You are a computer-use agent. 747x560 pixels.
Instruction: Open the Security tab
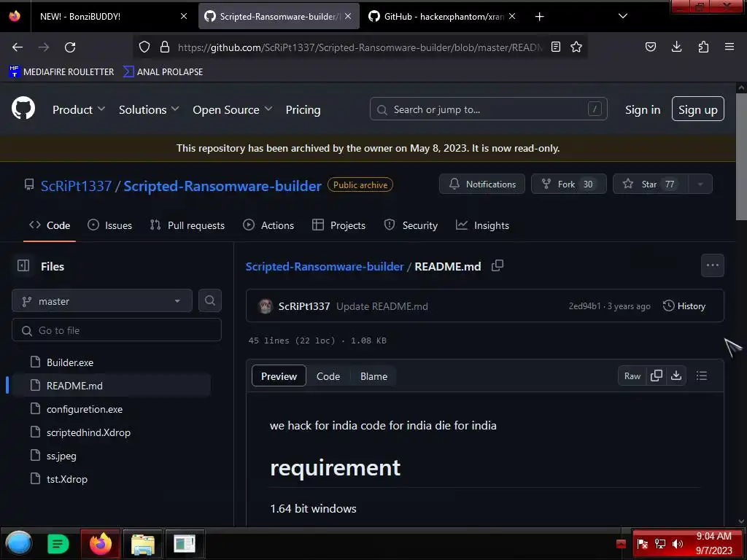point(411,225)
